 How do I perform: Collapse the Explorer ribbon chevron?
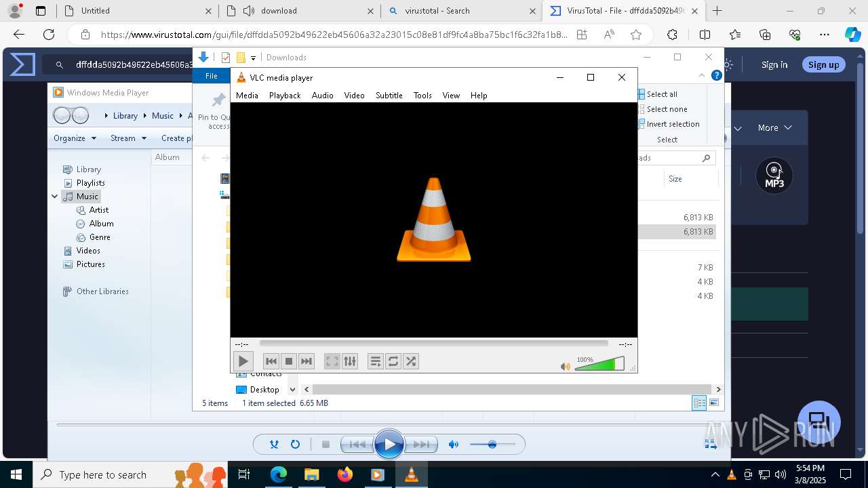click(702, 75)
